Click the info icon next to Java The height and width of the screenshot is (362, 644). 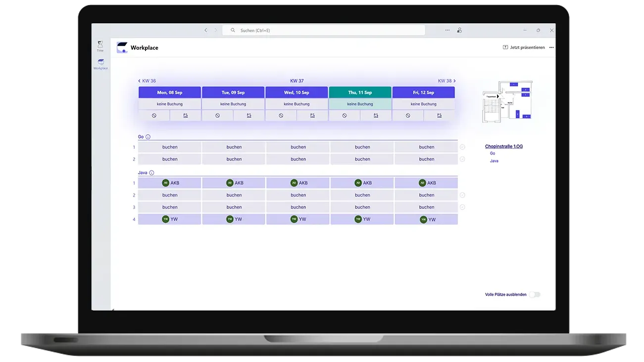[151, 173]
